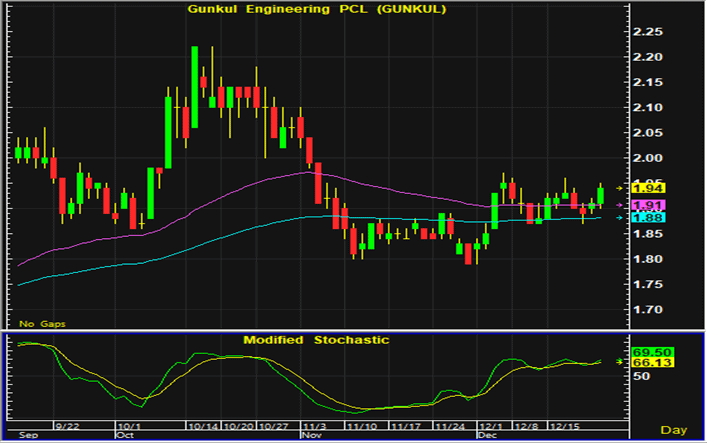Click the yellow arrow beside the 1.94 price

pos(620,188)
